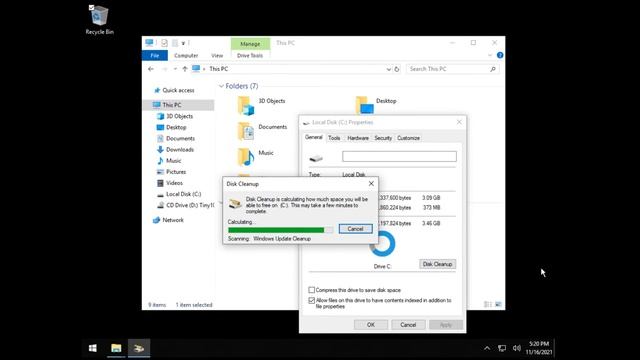Open the Security tab in Properties
Screen dimensions: 640x360
tap(383, 138)
